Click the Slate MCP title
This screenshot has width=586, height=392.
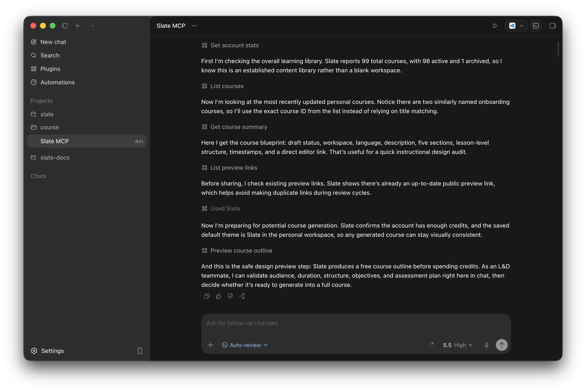tap(171, 26)
